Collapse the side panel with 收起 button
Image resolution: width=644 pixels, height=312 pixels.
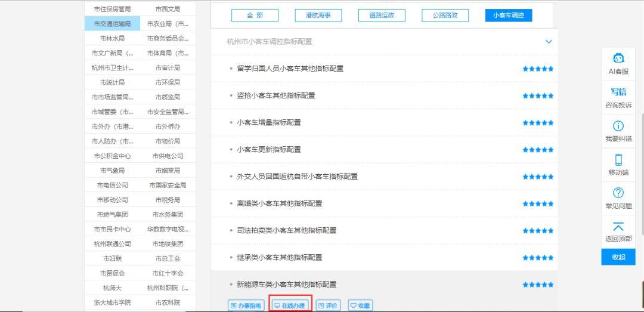click(x=618, y=257)
